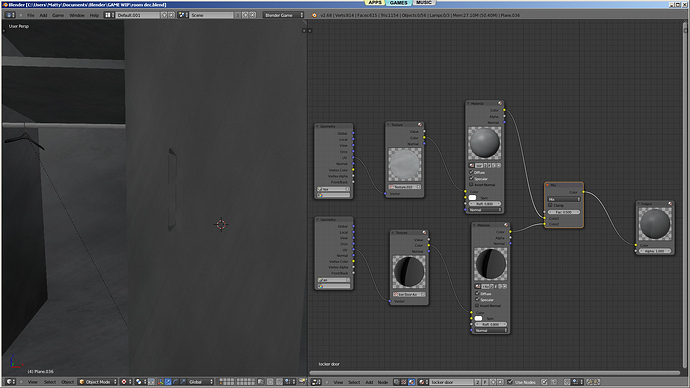Adjust the Fac 0.500 slider in Mix node
The height and width of the screenshot is (388, 690).
click(x=564, y=212)
